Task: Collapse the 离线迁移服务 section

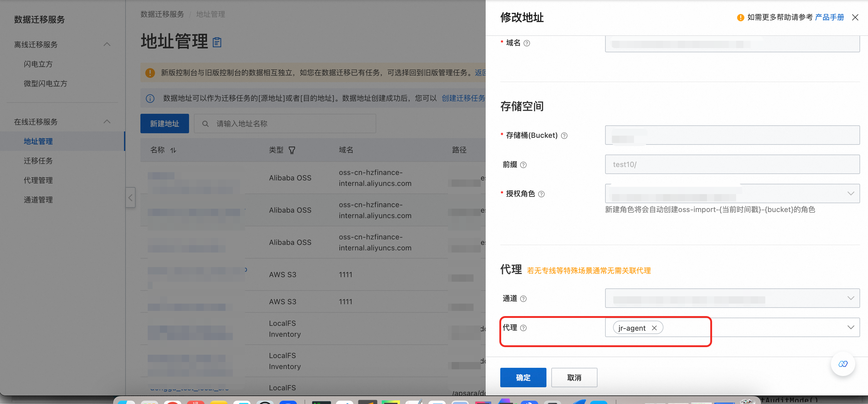Action: pos(107,44)
